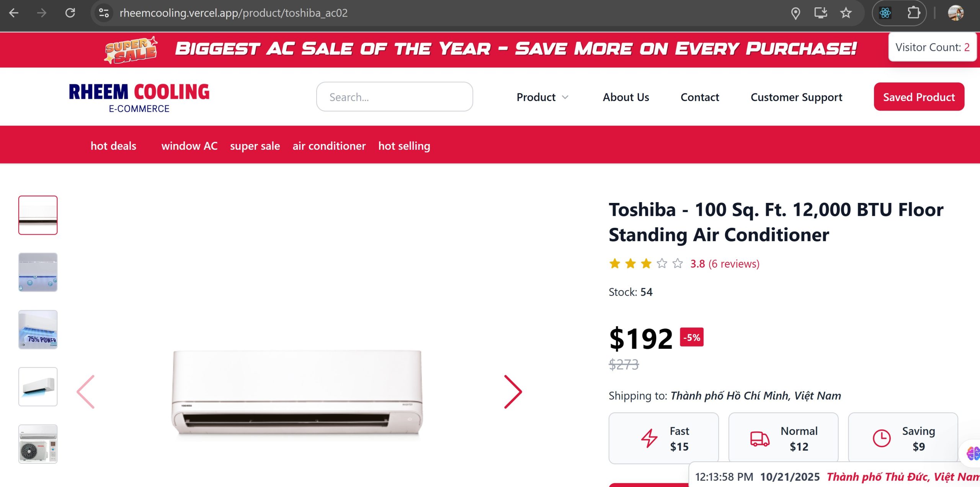980x487 pixels.
Task: Click the React DevTools extension icon
Action: click(885, 13)
